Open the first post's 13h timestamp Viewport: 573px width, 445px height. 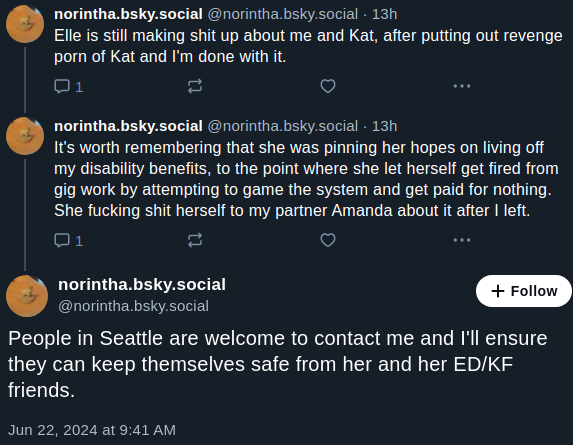(x=384, y=14)
